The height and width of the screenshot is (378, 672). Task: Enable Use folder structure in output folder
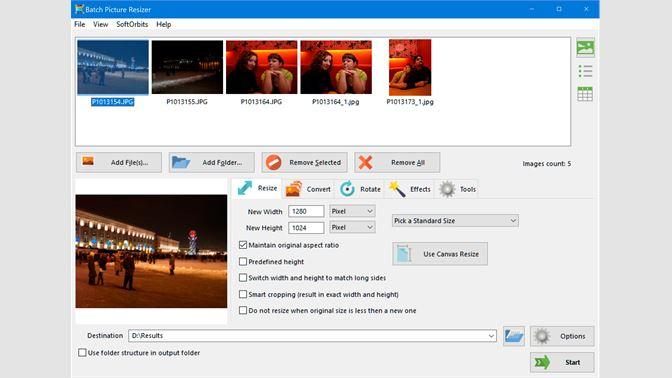tap(82, 353)
